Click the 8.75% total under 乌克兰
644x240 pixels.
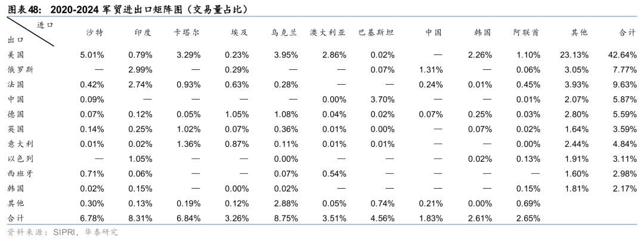(284, 219)
